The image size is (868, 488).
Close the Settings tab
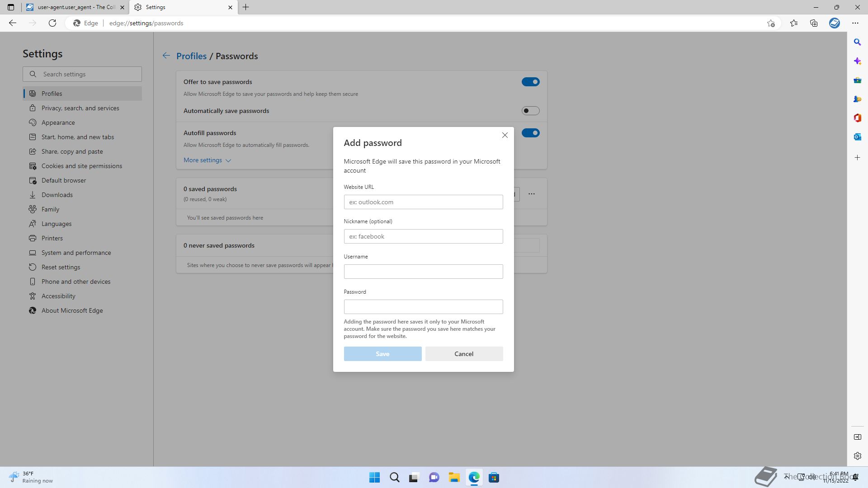(230, 7)
